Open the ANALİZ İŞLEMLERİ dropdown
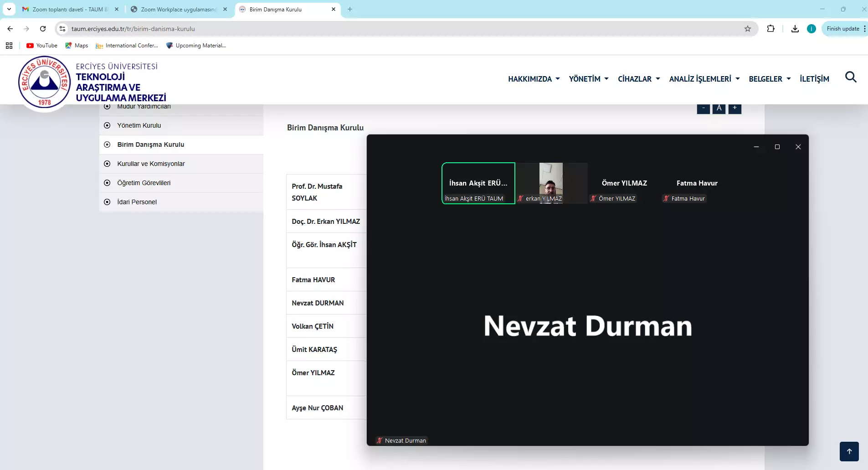The image size is (868, 470). 704,79
